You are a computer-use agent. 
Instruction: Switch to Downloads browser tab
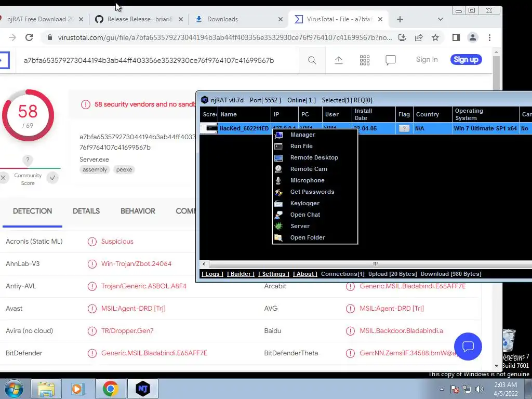point(238,19)
